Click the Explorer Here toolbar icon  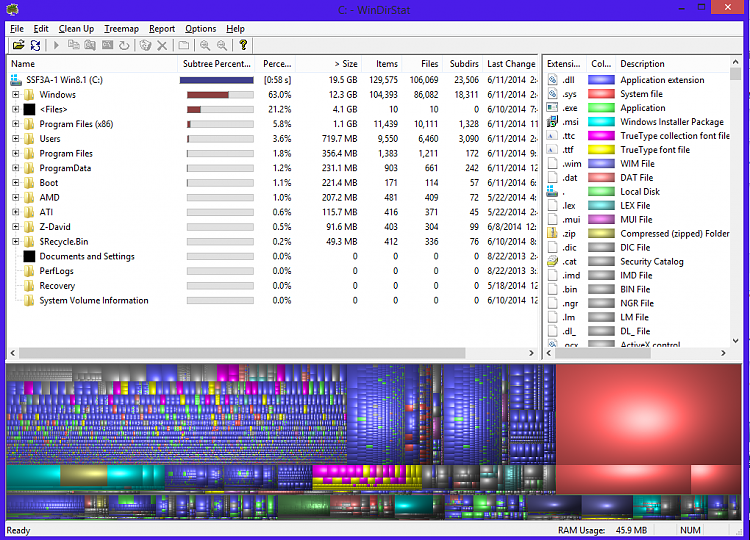pos(90,45)
